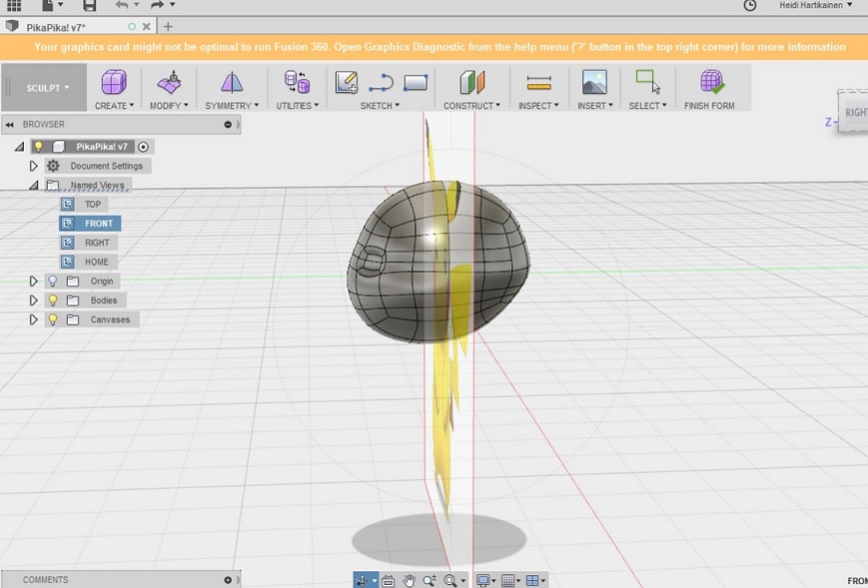This screenshot has height=588, width=868.
Task: Open the SKETCH menu
Action: pos(380,106)
